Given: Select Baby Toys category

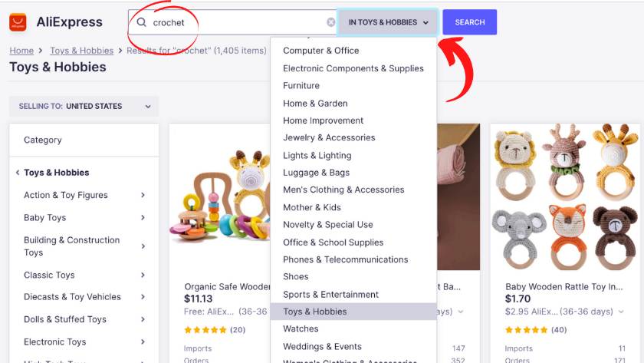Looking at the screenshot, I should pos(44,217).
